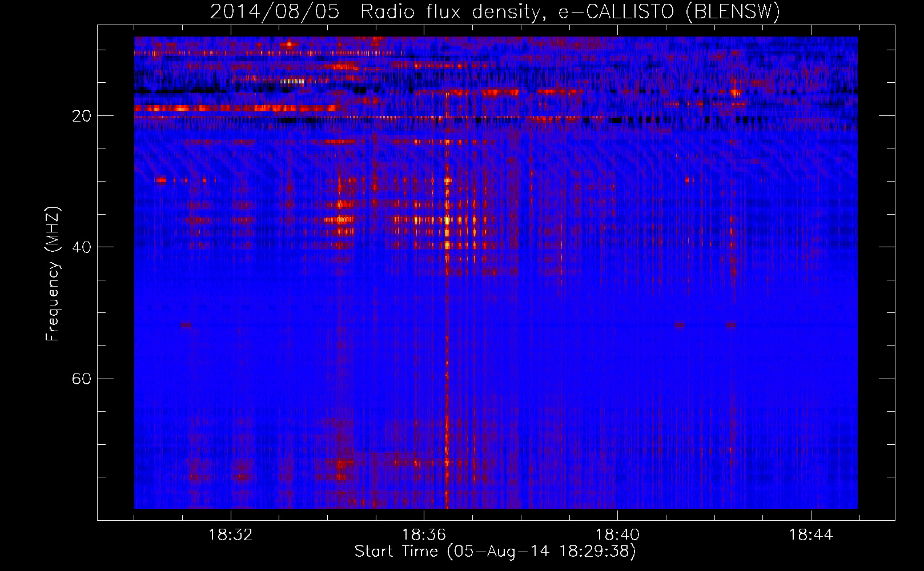Click the 18:36 time tick label
Viewport: 924px width, 571px height.
(x=424, y=535)
